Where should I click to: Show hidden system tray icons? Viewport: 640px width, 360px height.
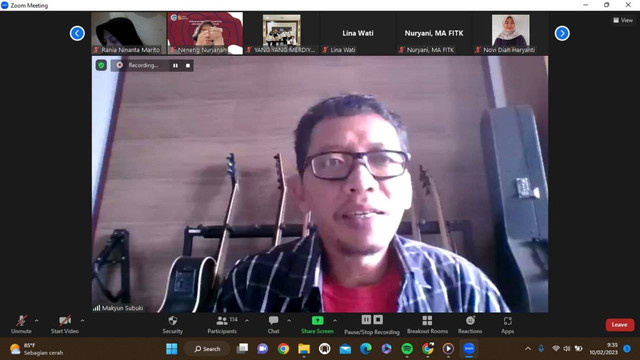coord(528,349)
